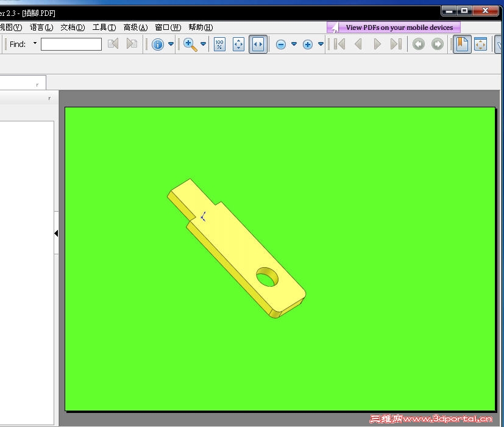Expand the zoom tool dropdown
The image size is (504, 427).
click(x=203, y=44)
